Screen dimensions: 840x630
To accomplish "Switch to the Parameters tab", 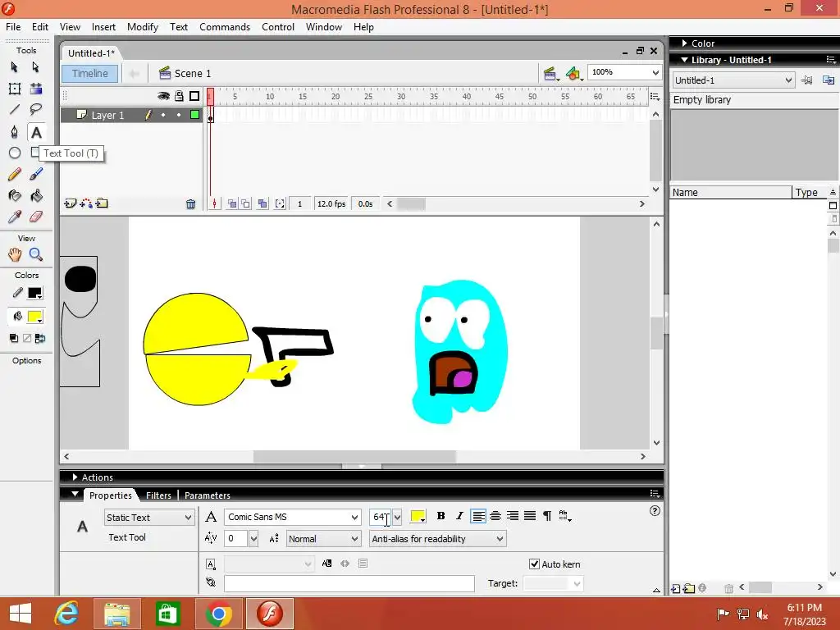I will (x=208, y=495).
